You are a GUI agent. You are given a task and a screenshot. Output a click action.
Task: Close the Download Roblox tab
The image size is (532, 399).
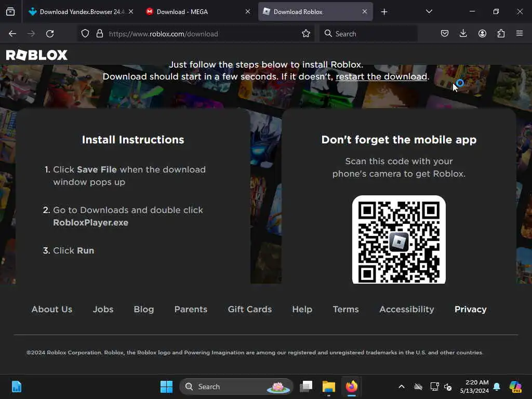coord(364,11)
